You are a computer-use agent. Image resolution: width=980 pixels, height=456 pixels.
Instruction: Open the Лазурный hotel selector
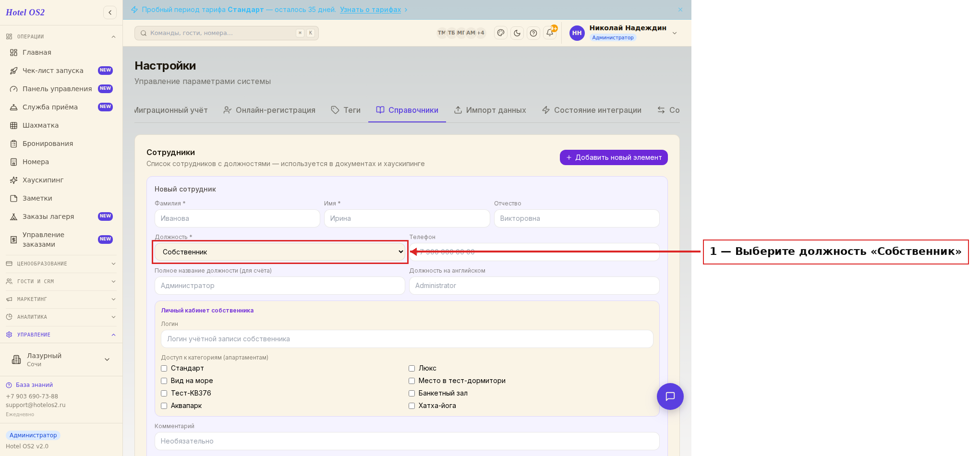61,360
